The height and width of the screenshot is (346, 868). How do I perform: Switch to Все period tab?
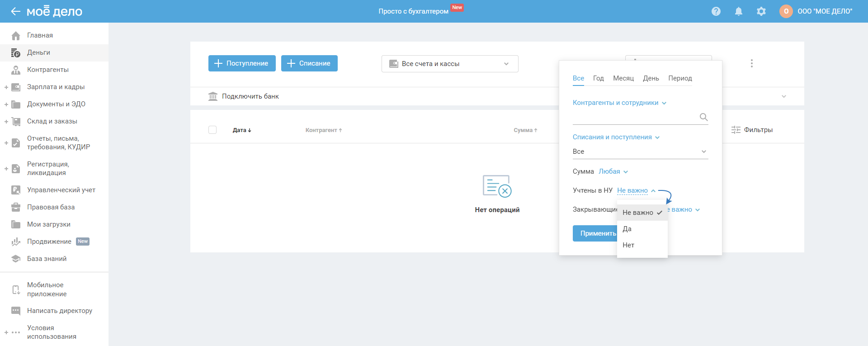pos(578,78)
